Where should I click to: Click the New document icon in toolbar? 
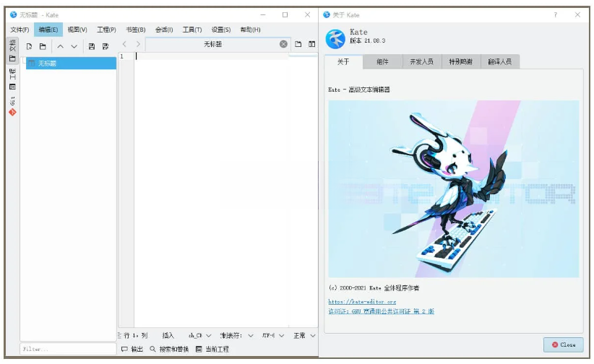29,46
